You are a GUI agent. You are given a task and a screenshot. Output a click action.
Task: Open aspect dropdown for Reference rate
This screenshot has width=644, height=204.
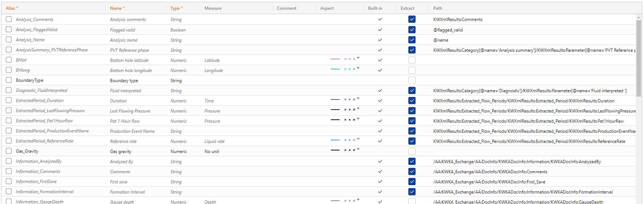coord(358,139)
